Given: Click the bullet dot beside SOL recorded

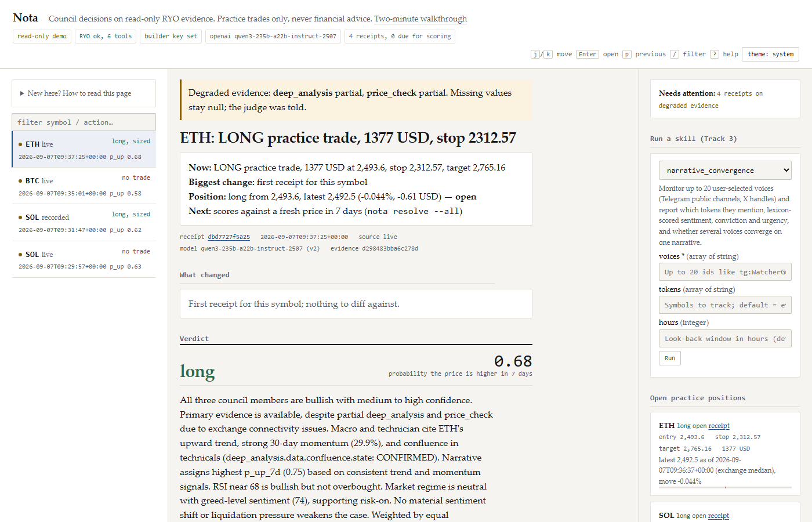Looking at the screenshot, I should 20,217.
